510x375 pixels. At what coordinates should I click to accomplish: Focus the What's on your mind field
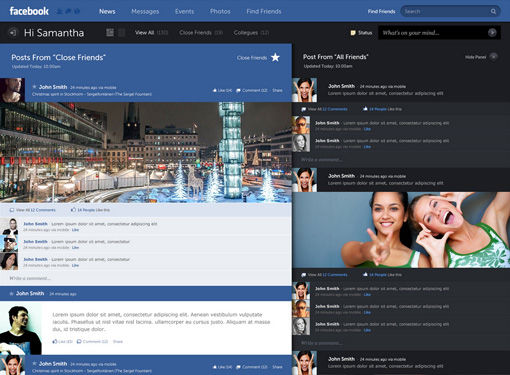[x=439, y=33]
